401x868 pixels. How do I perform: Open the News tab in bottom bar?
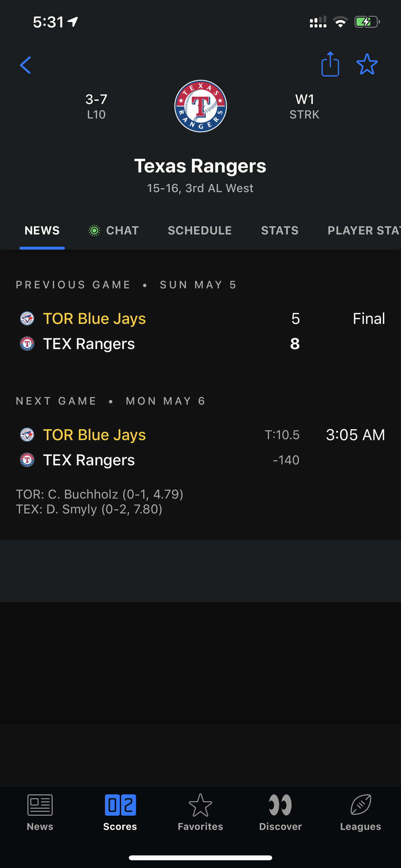(x=40, y=812)
